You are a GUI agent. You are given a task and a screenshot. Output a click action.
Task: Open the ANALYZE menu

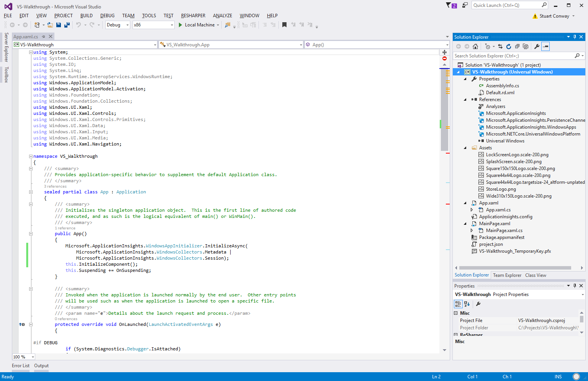click(x=223, y=16)
